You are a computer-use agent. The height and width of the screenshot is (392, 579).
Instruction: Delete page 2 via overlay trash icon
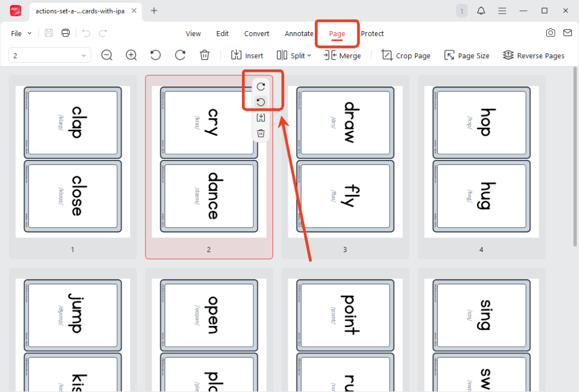(x=261, y=133)
